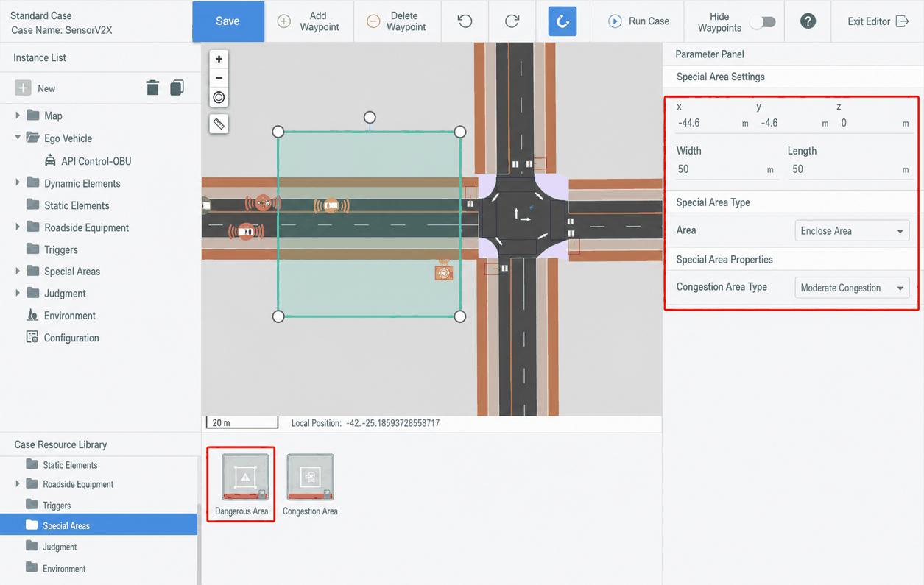The width and height of the screenshot is (924, 585).
Task: Click the copy icon in Instance List
Action: (x=177, y=88)
